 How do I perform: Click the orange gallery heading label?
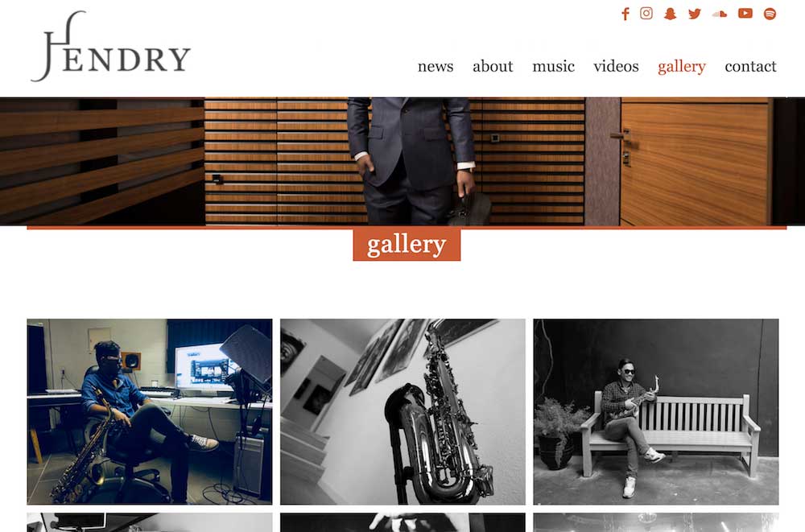point(407,245)
